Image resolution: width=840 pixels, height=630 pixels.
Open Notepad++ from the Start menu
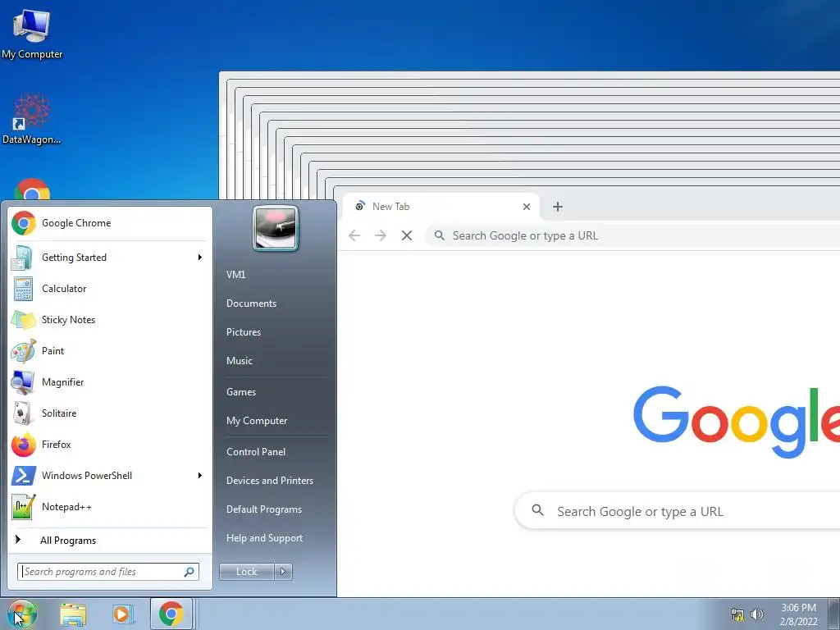click(110, 507)
